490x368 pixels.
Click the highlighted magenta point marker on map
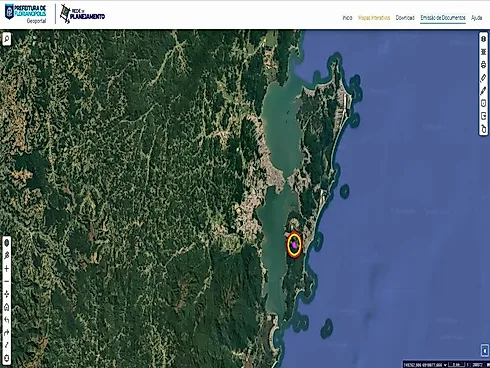coord(294,245)
